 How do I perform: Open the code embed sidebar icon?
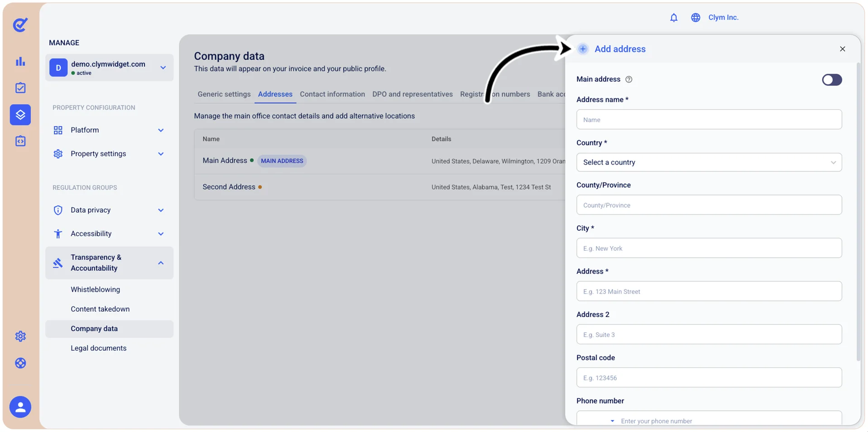click(x=20, y=141)
